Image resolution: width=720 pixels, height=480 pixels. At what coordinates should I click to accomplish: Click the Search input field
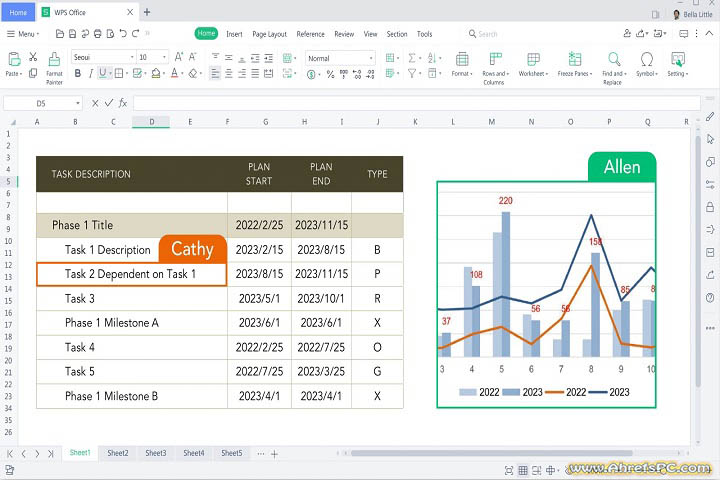click(x=488, y=34)
